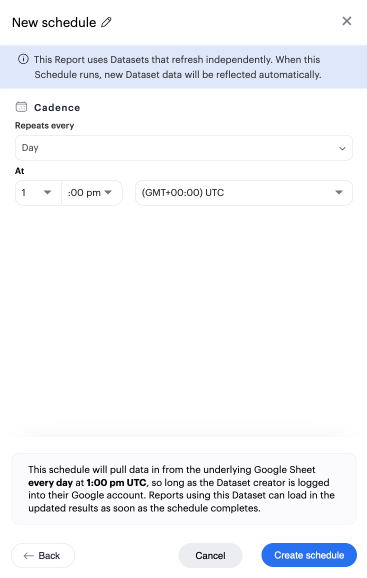Go back using the Back button
This screenshot has width=367, height=578.
click(43, 556)
